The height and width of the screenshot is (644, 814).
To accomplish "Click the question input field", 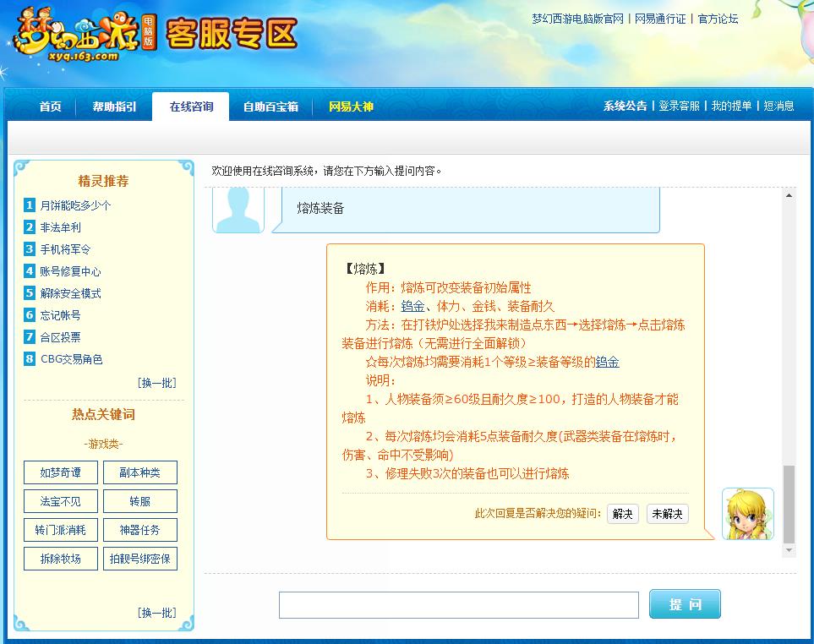I will 458,604.
